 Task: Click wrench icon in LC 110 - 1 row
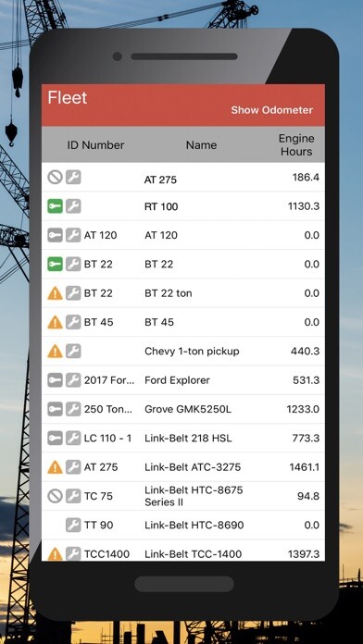pos(73,438)
